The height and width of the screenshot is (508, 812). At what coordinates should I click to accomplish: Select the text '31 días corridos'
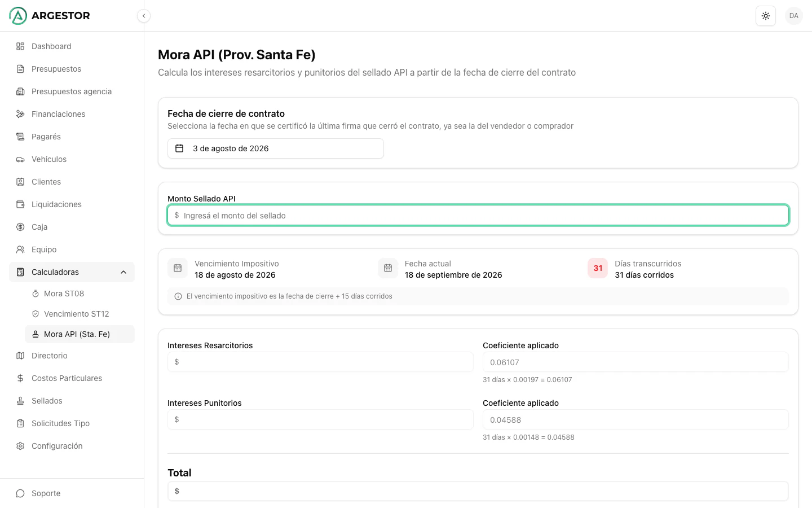click(x=645, y=275)
